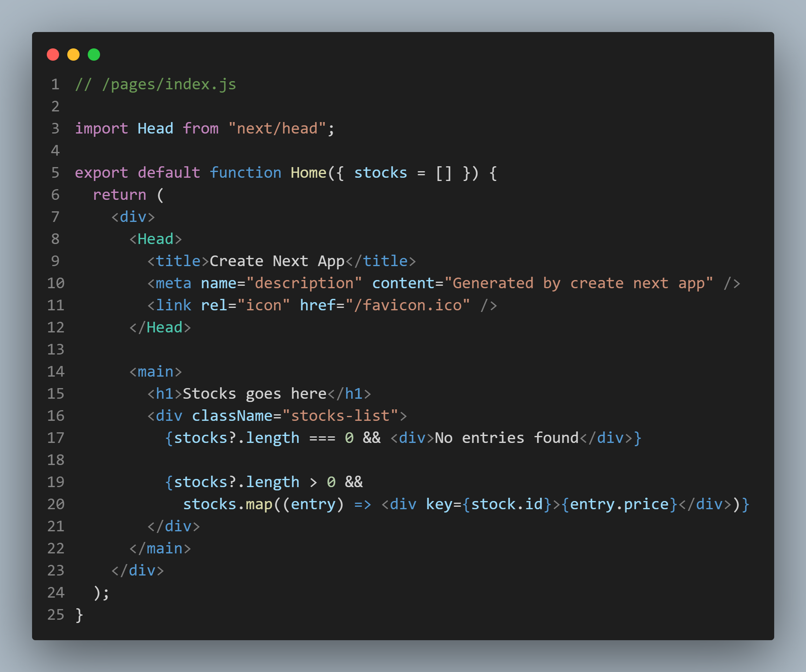The height and width of the screenshot is (672, 806).
Task: Click the yellow minimize window dot
Action: [73, 55]
